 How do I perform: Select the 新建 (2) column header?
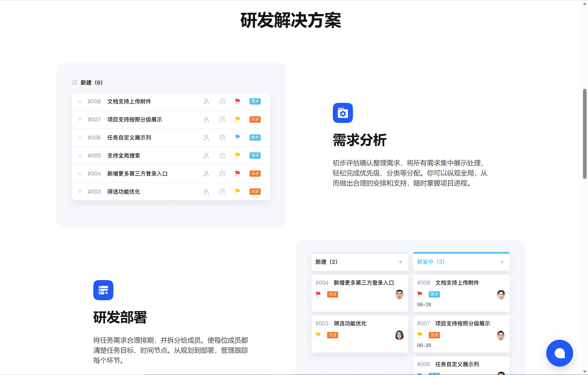tap(326, 262)
